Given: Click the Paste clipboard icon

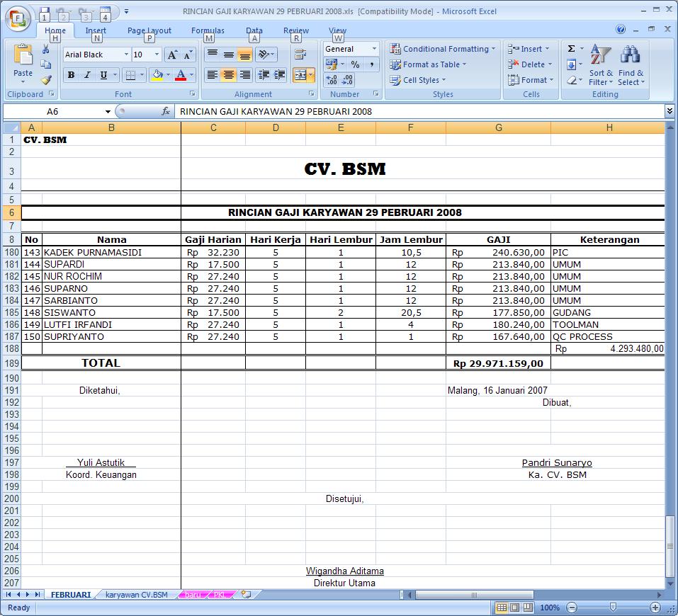Looking at the screenshot, I should click(x=23, y=56).
